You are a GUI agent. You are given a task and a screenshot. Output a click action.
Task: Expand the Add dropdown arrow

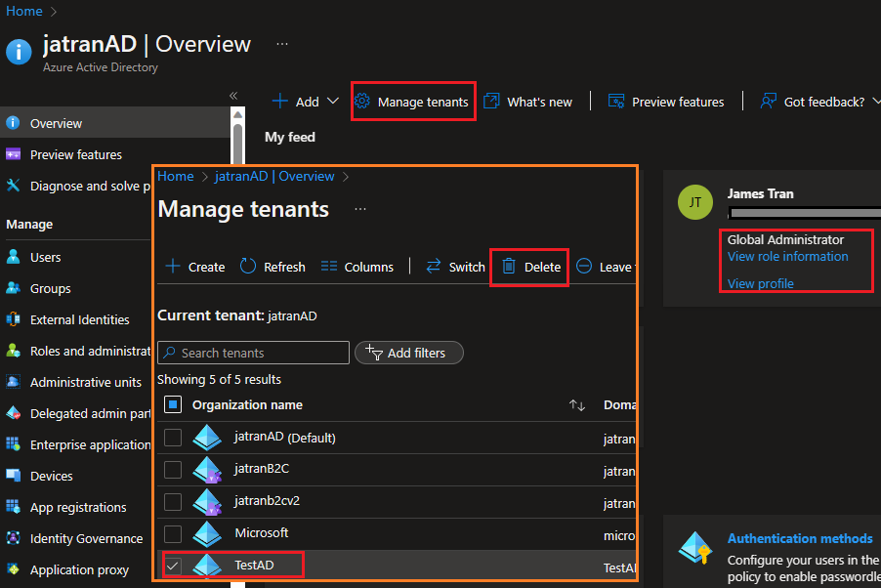pos(333,102)
